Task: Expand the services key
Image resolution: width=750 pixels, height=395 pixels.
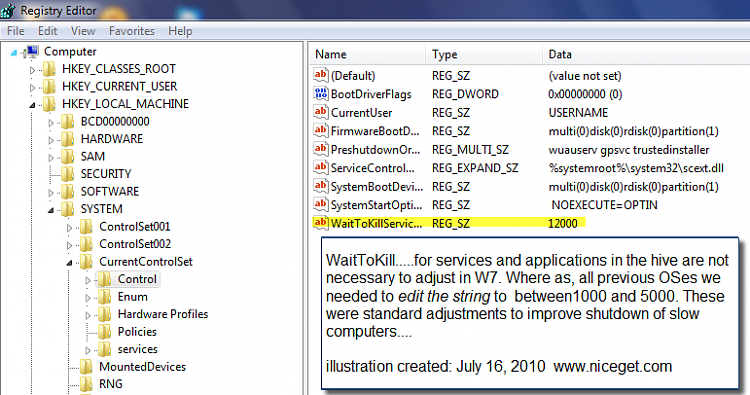Action: click(x=88, y=351)
